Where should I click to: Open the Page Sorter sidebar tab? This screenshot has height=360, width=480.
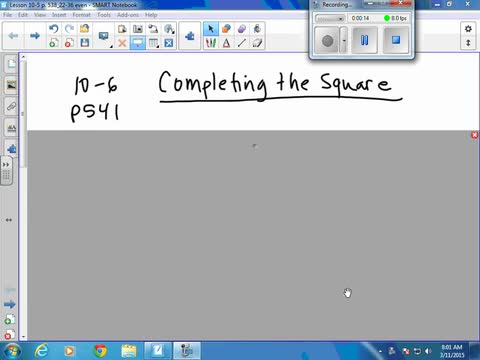click(x=12, y=64)
